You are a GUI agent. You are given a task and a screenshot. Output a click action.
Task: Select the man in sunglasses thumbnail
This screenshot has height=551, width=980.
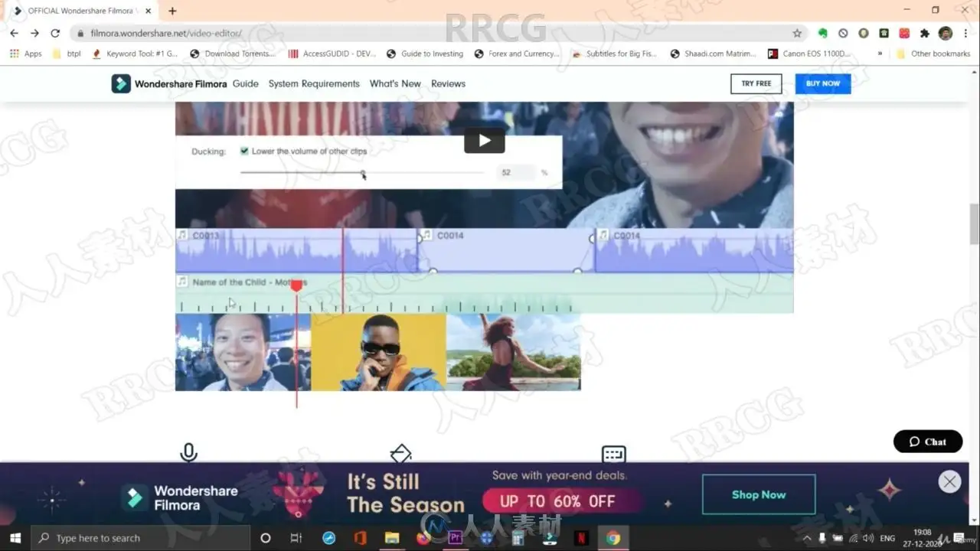click(x=378, y=352)
